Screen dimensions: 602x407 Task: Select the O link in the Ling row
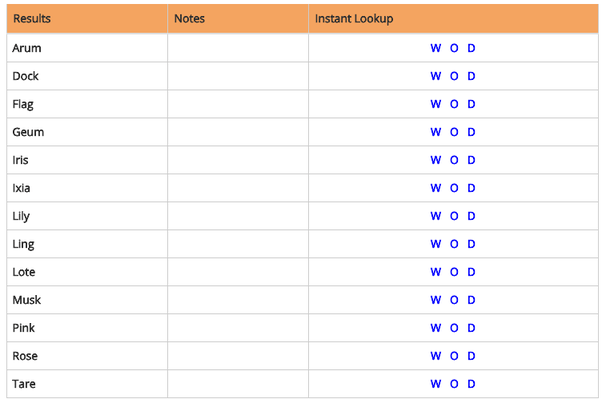454,244
